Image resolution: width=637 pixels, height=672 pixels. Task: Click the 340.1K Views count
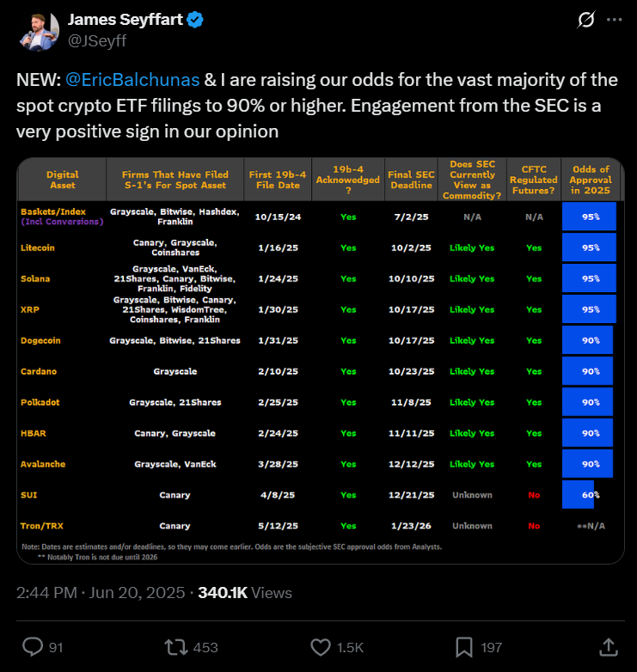[245, 593]
